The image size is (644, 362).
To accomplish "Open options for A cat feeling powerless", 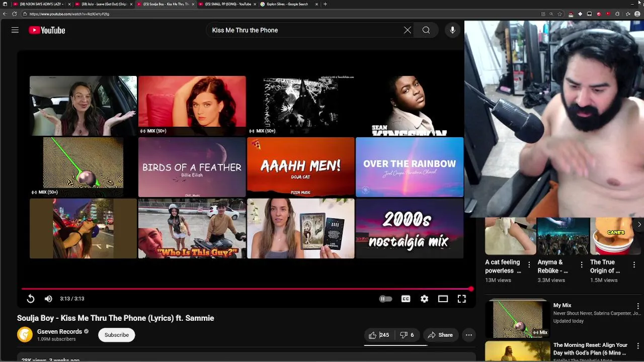I will 529,264.
